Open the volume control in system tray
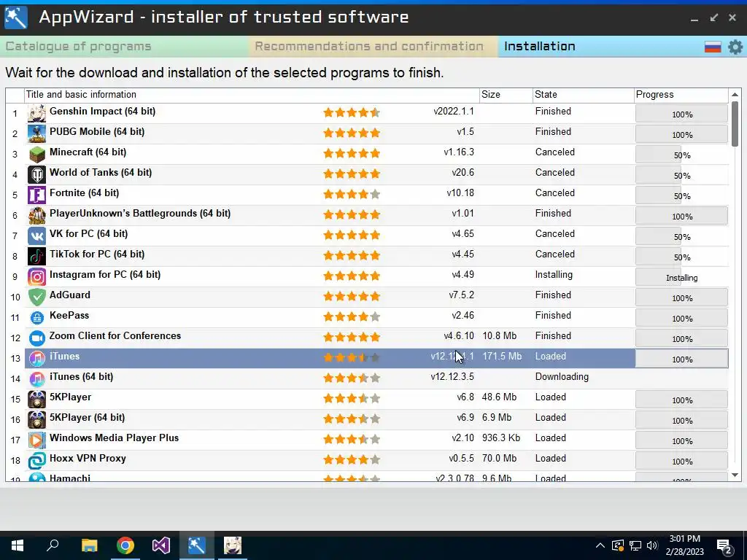747x560 pixels. 652,545
